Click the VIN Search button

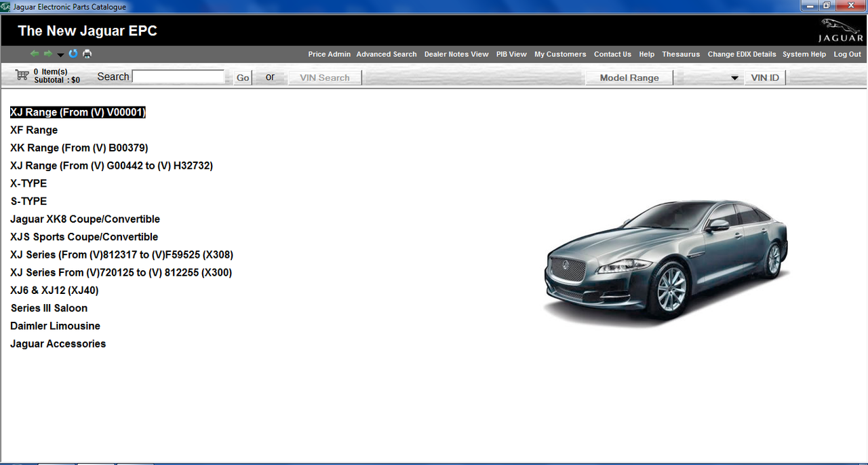(325, 77)
